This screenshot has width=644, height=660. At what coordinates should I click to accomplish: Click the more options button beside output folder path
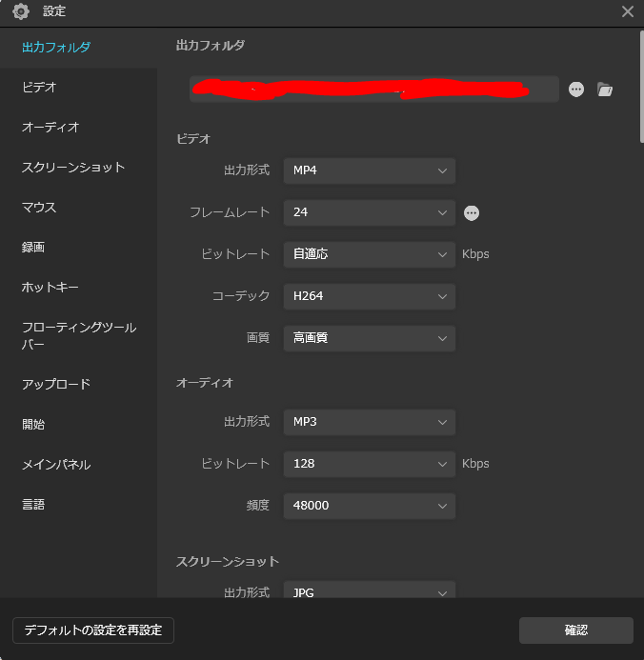[575, 90]
